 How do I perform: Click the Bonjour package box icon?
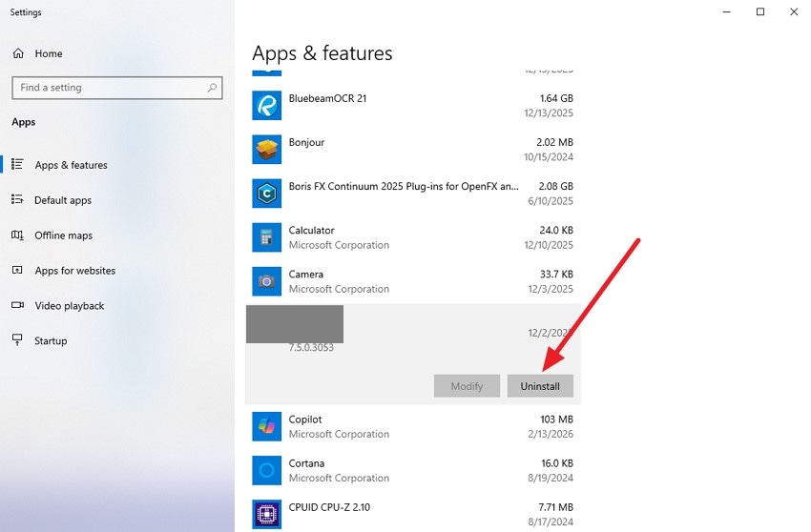coord(267,150)
